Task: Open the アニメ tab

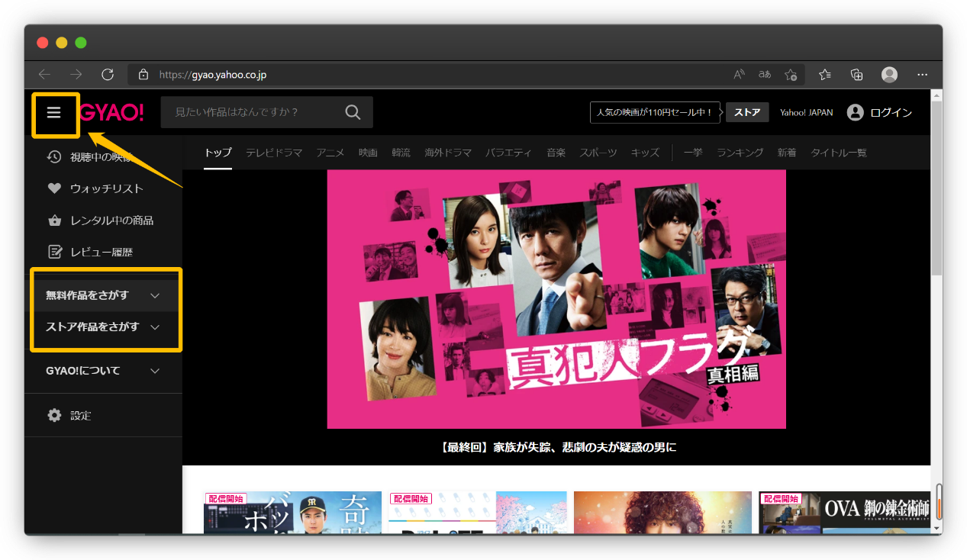Action: [330, 153]
